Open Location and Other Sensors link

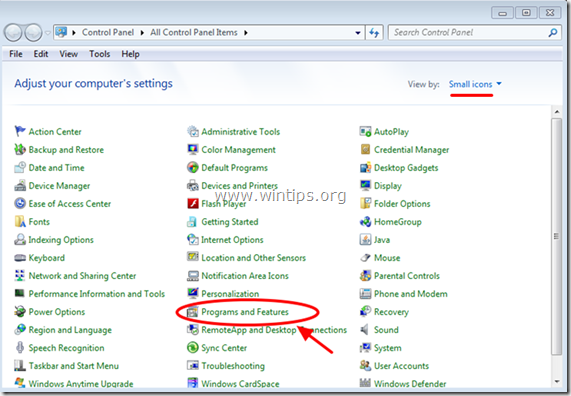tap(253, 258)
